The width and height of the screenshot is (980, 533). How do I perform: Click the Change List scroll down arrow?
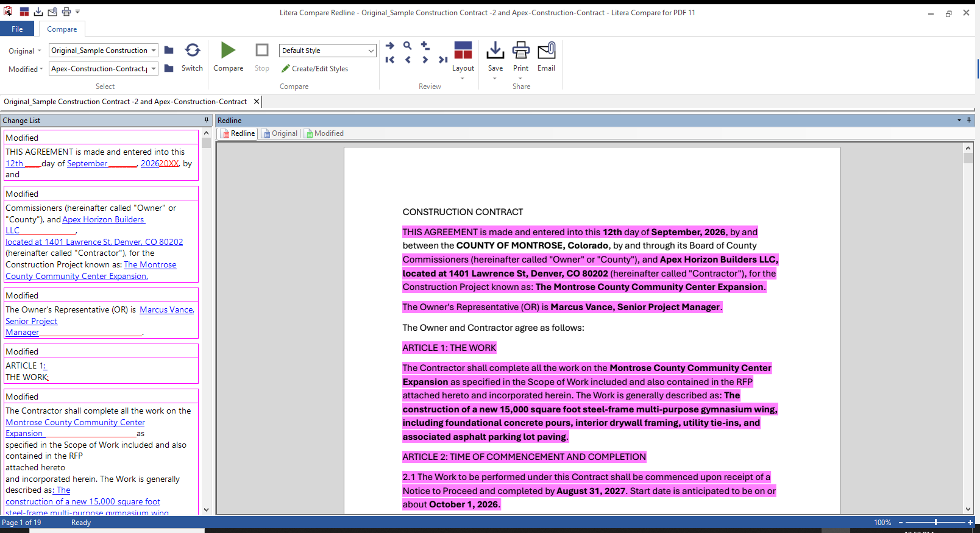coord(206,510)
